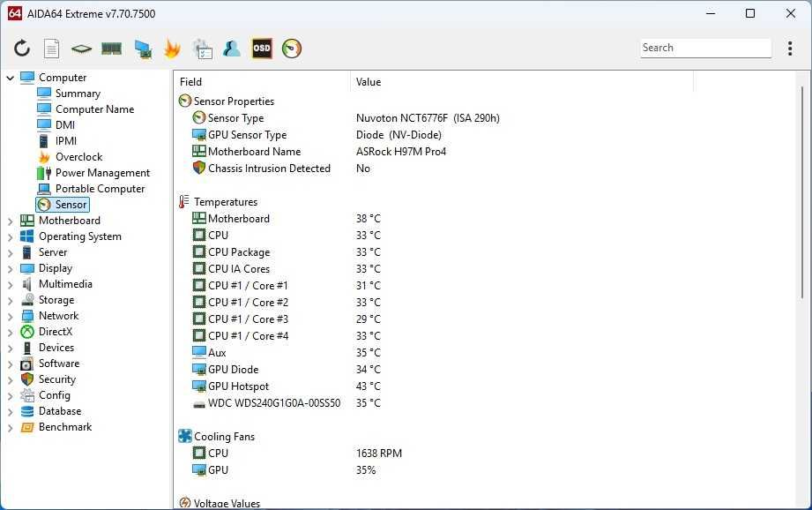Open the flame stability test icon

(x=172, y=49)
